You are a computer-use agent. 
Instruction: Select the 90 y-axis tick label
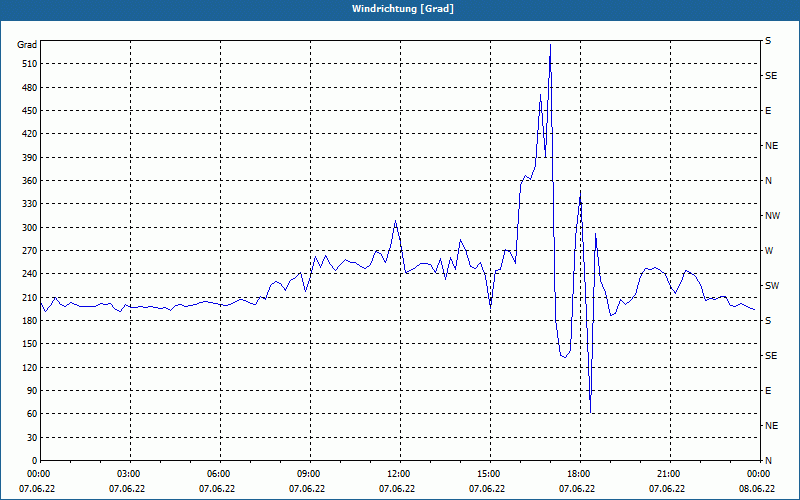[x=32, y=391]
